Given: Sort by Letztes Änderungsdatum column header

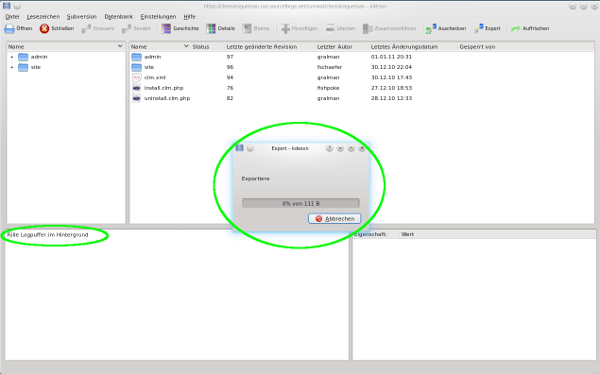Looking at the screenshot, I should (404, 47).
